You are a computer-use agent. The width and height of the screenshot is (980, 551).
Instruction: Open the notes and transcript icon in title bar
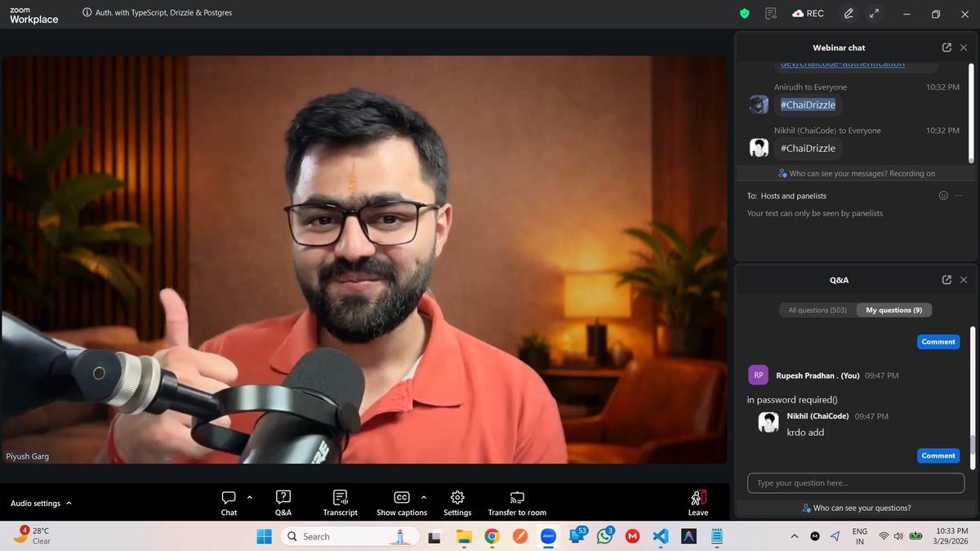(770, 13)
